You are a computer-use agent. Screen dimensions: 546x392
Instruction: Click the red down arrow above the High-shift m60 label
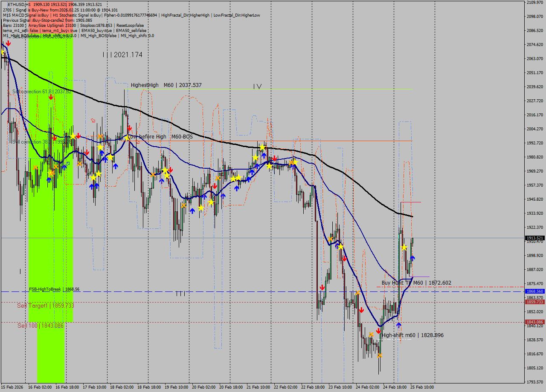tap(378, 330)
